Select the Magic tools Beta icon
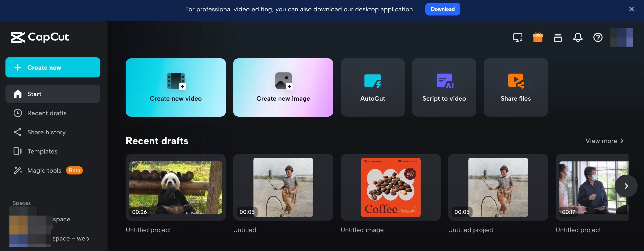This screenshot has width=644, height=251. 18,170
